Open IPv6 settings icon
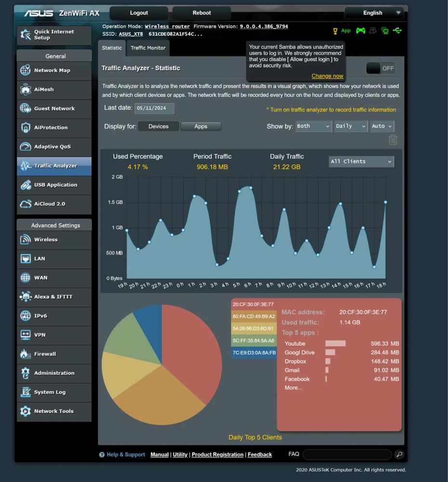The width and height of the screenshot is (448, 482). (x=26, y=315)
